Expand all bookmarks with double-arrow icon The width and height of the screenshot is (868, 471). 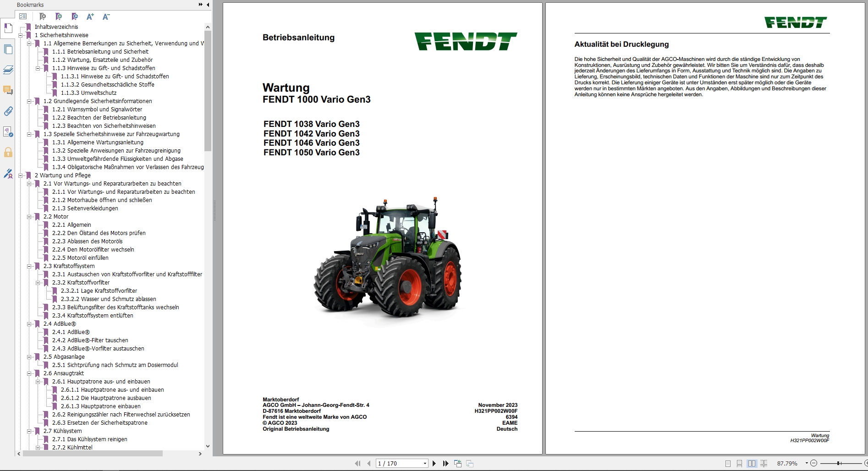point(201,5)
